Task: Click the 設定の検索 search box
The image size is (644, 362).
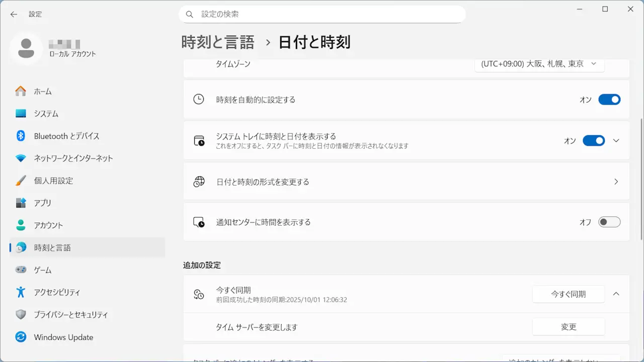Action: [x=322, y=15]
